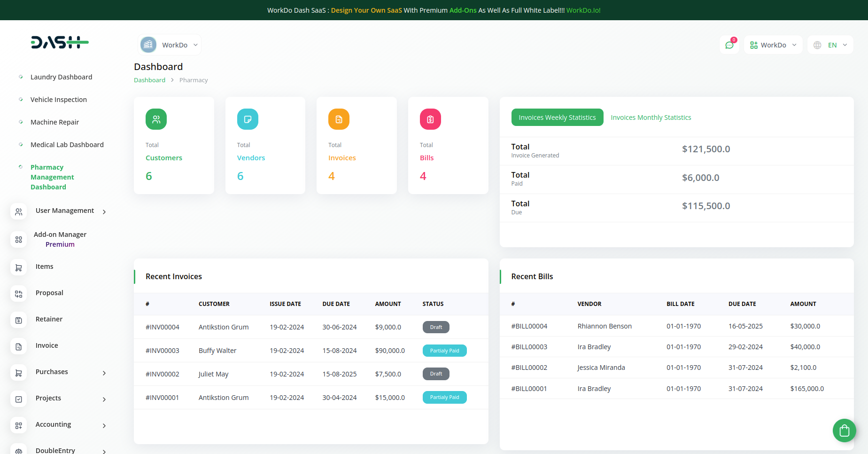Click the Total Vendors note icon

248,119
